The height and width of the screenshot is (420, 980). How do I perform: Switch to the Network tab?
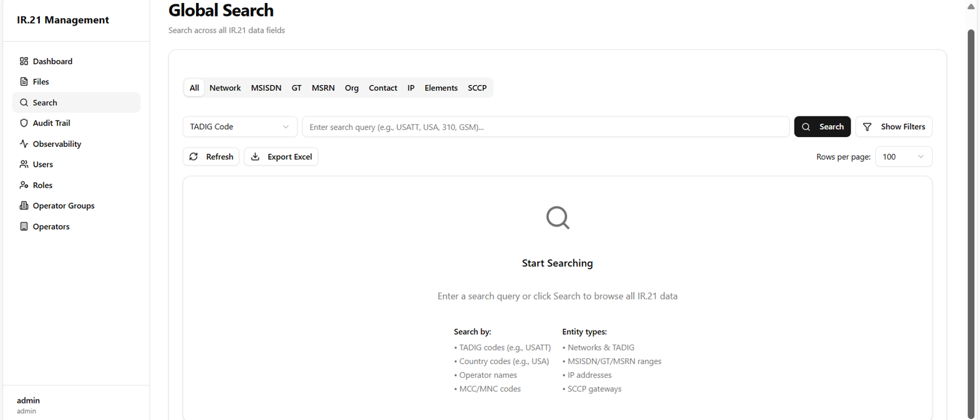tap(225, 88)
